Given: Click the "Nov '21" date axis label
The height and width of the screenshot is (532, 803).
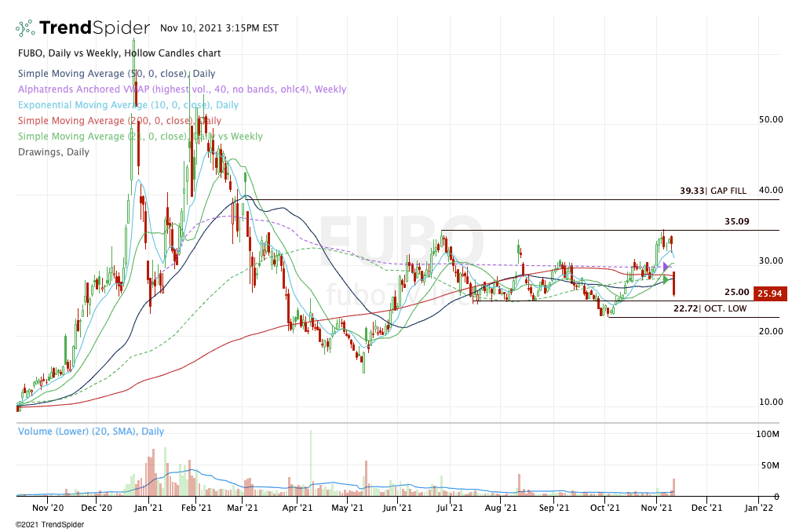Looking at the screenshot, I should pos(656,508).
